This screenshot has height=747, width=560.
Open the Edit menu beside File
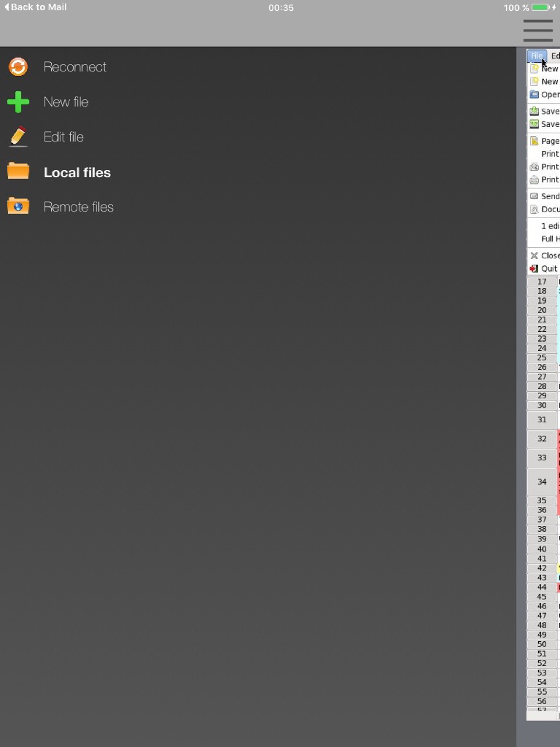555,56
